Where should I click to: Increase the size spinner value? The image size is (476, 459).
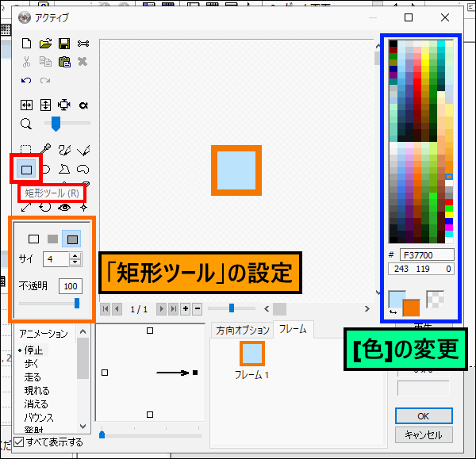pyautogui.click(x=75, y=256)
